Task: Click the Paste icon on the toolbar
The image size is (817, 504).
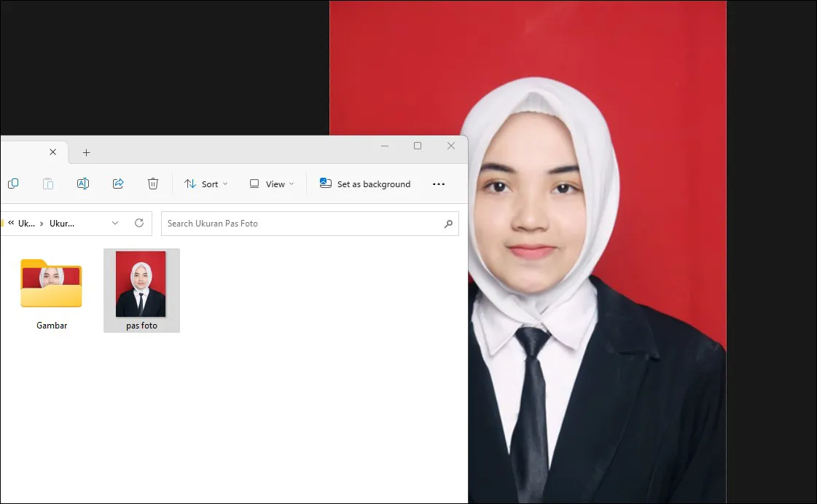Action: [47, 184]
